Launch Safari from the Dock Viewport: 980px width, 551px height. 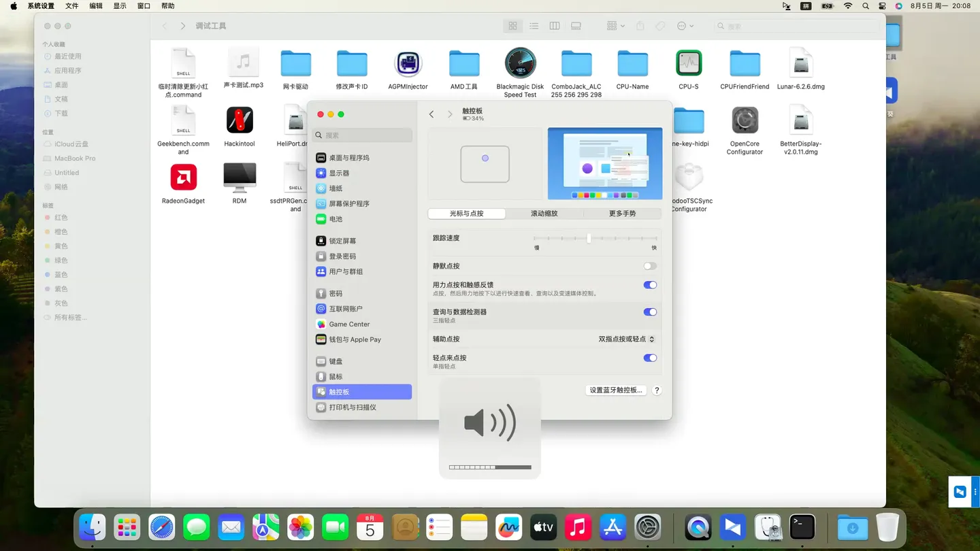pyautogui.click(x=162, y=528)
